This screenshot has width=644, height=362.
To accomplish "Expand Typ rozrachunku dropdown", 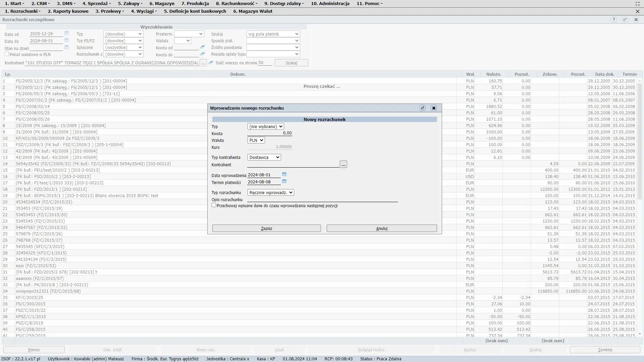I will point(270,192).
